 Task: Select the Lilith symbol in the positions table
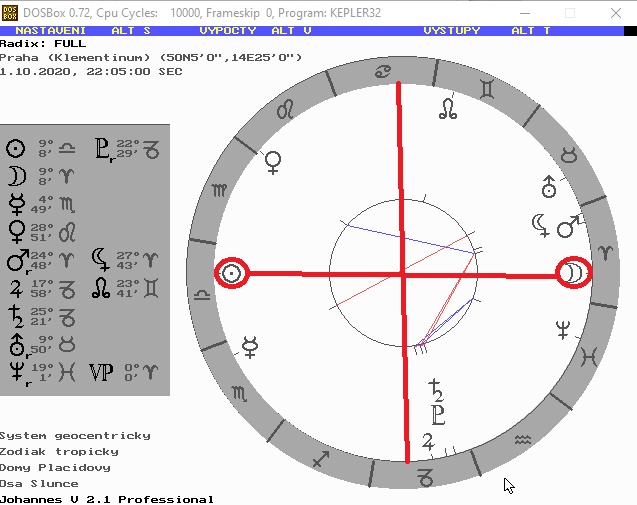point(100,260)
